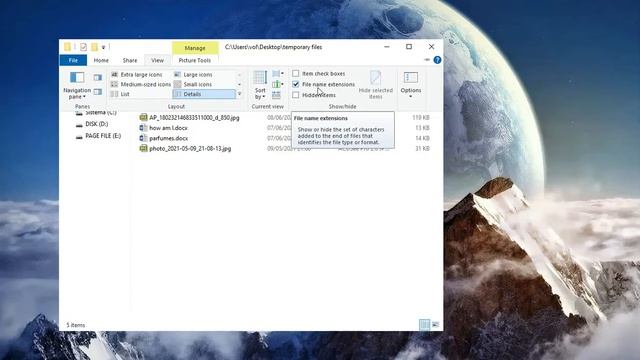Viewport: 640px width, 360px height.
Task: Click the 31 KB size cell
Action: click(x=422, y=149)
